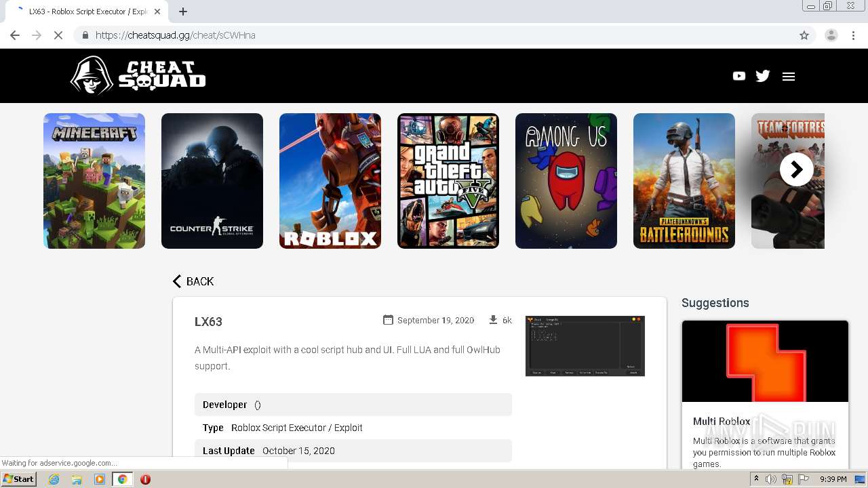This screenshot has width=868, height=488.
Task: Open the Multi Roblox suggestion image
Action: tap(765, 361)
